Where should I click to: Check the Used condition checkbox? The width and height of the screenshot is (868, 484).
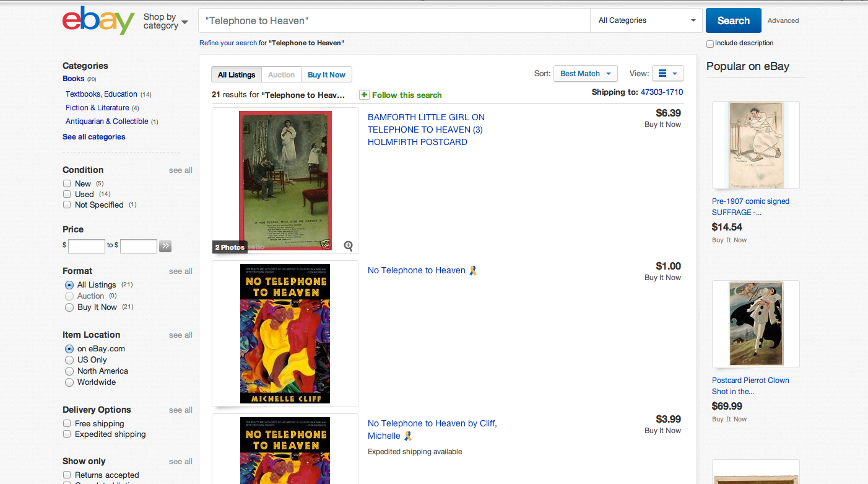click(67, 194)
